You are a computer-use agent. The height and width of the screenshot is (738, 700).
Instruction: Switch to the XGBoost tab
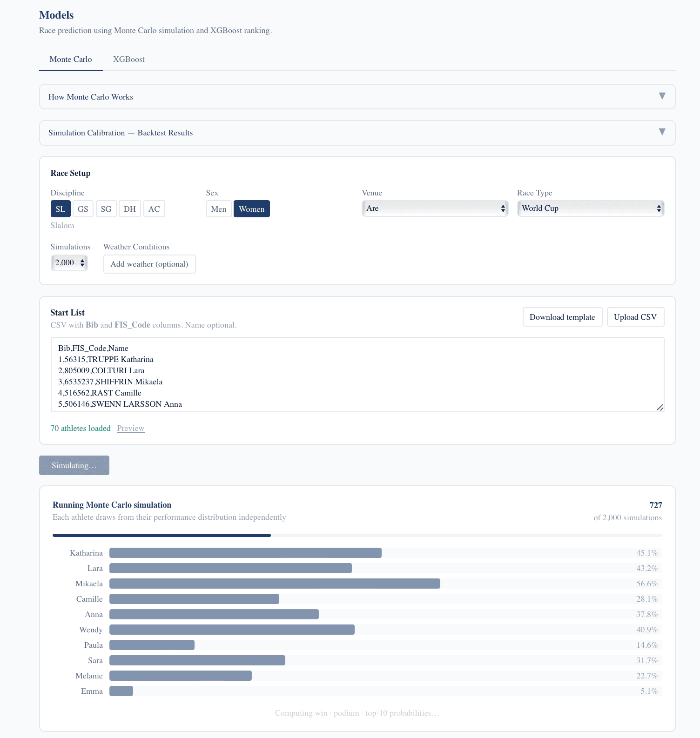coord(128,60)
